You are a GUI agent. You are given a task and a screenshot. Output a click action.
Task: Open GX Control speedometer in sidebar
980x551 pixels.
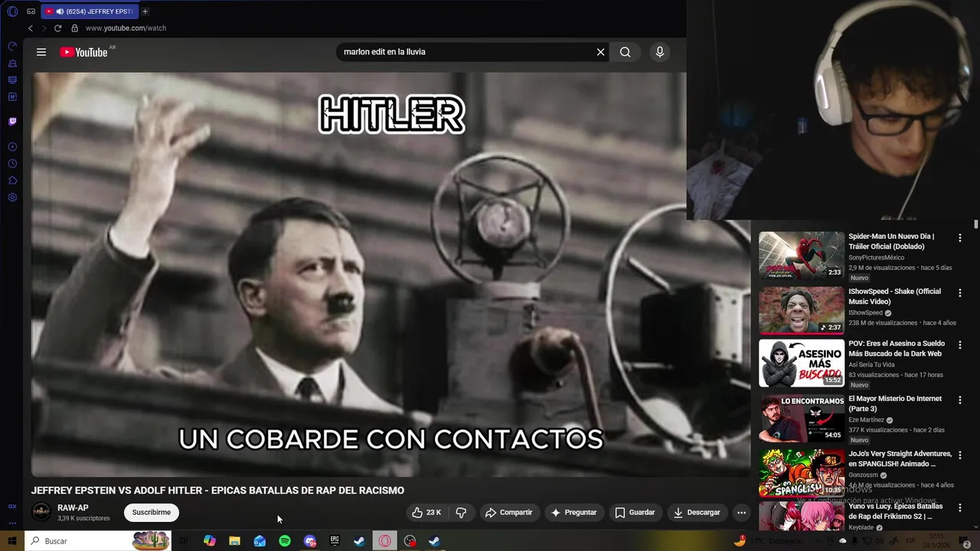12,46
